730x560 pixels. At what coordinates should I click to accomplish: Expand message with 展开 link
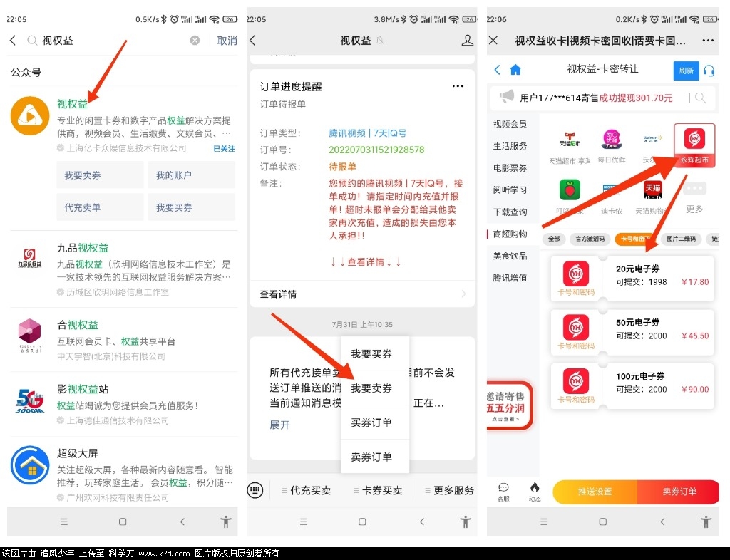coord(279,425)
